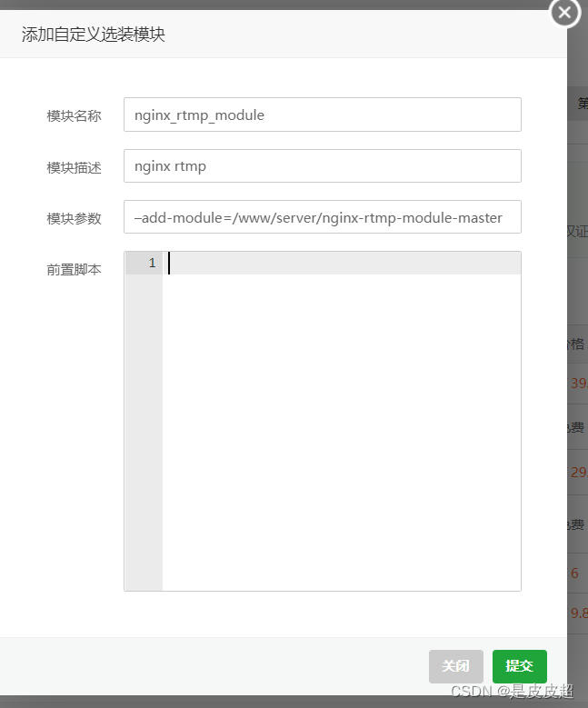Click the dialog title 添加自定义选装模块
The height and width of the screenshot is (708, 588).
[94, 35]
